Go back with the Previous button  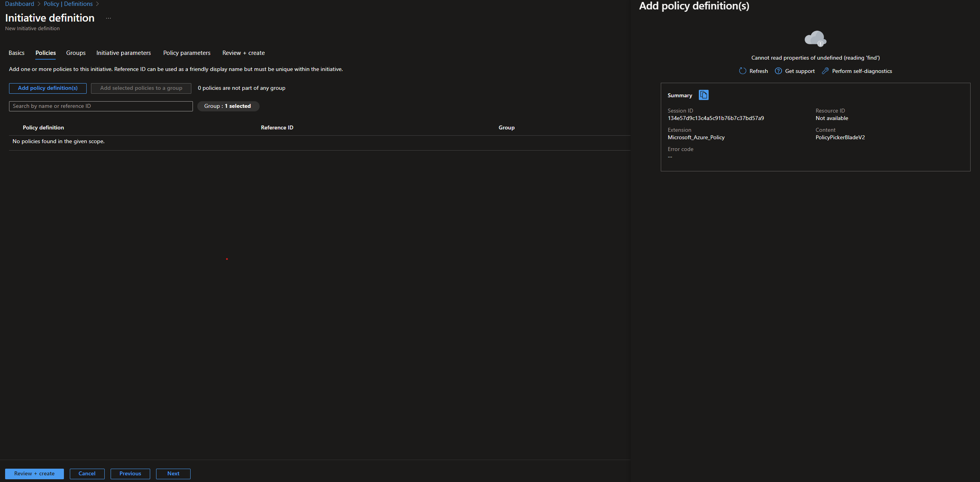(x=130, y=474)
